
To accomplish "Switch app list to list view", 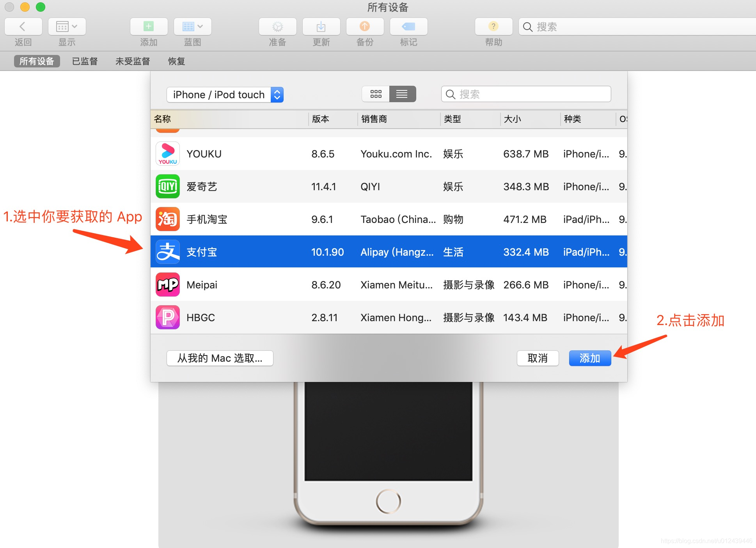I will click(402, 94).
